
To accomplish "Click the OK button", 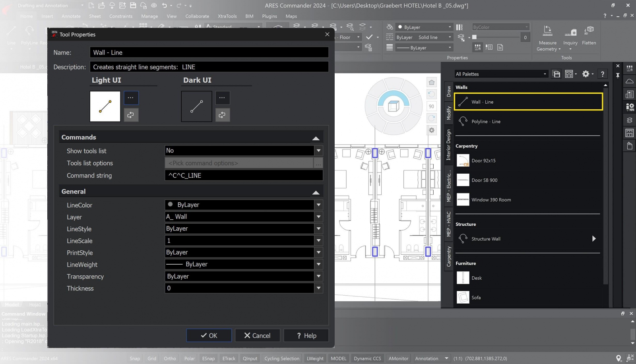I will coord(209,336).
